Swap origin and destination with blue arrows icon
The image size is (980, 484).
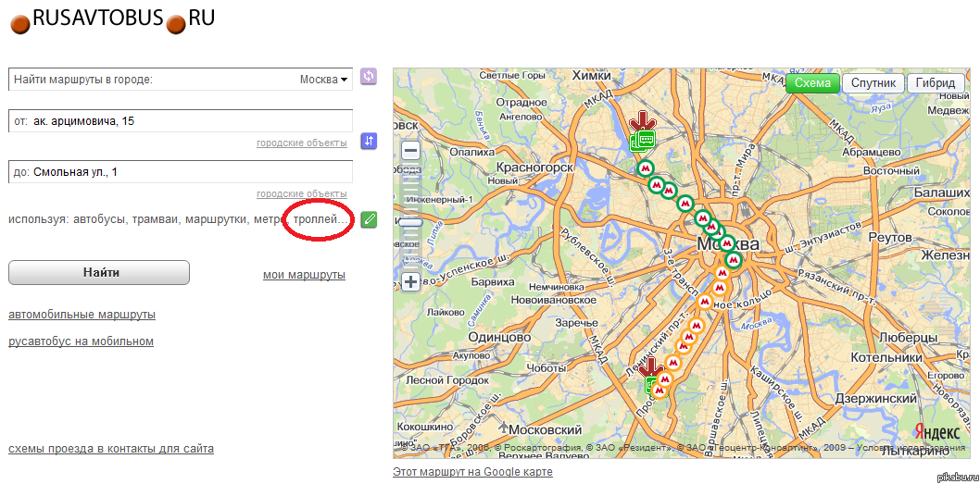[x=369, y=142]
